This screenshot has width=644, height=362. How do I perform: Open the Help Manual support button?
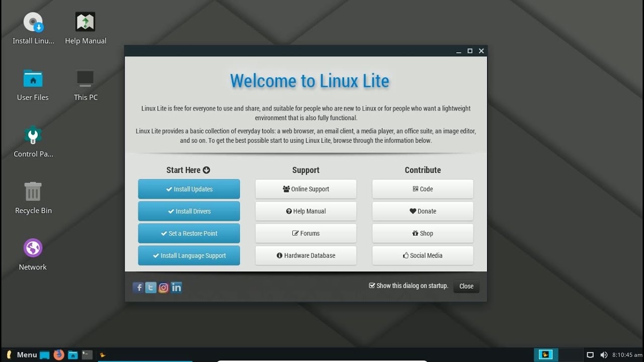click(306, 211)
